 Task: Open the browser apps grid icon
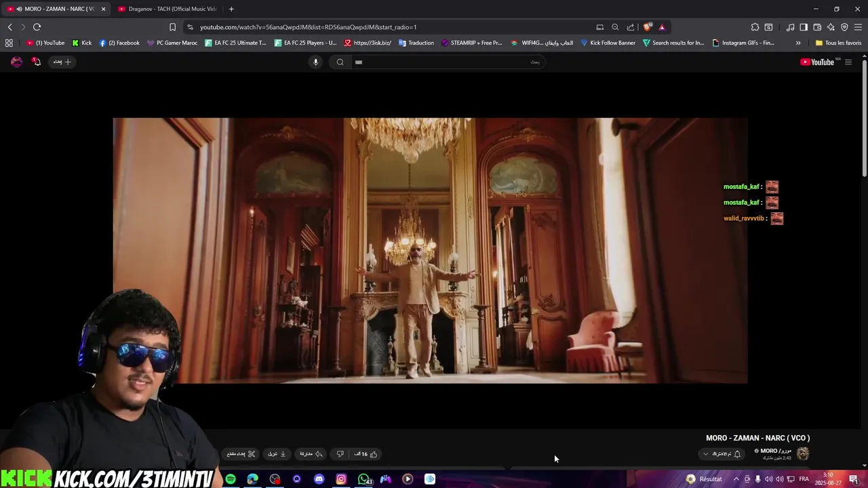pos(9,43)
